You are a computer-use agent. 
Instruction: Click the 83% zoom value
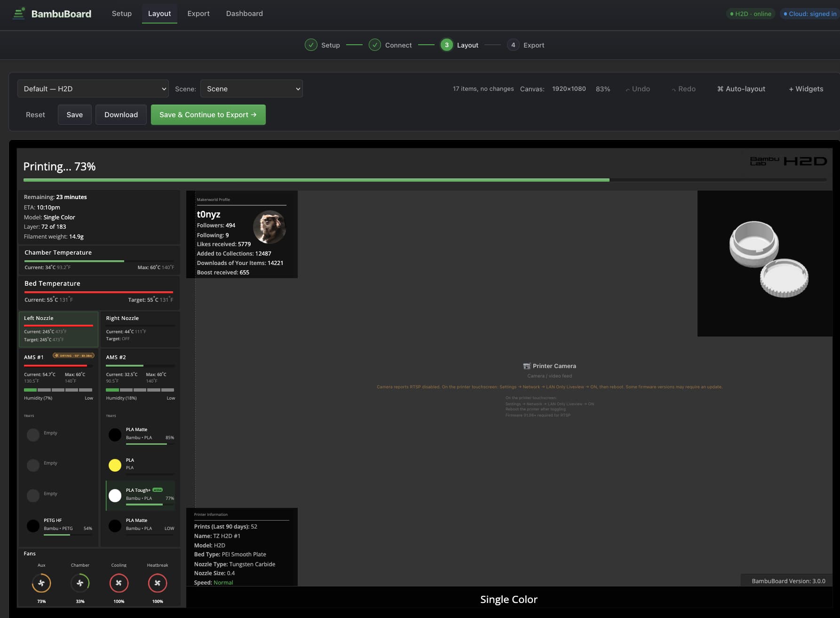602,89
